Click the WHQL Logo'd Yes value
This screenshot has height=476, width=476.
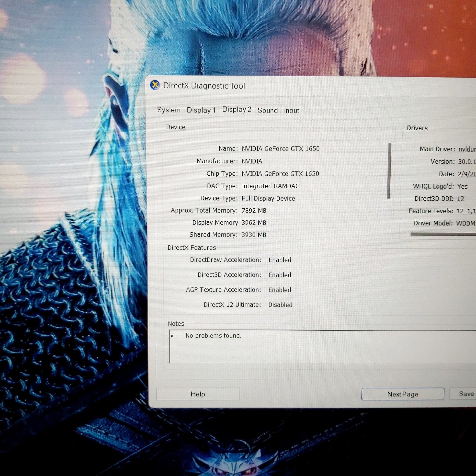462,186
